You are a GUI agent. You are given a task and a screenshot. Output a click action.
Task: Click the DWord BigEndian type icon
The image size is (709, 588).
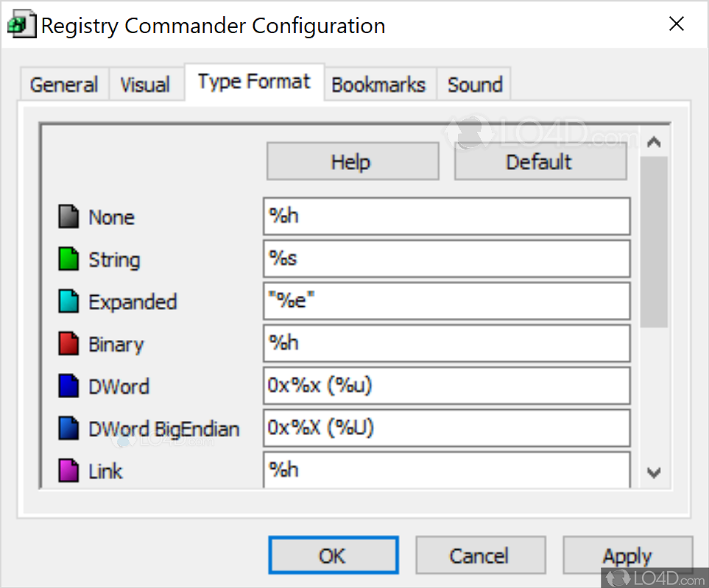point(70,428)
